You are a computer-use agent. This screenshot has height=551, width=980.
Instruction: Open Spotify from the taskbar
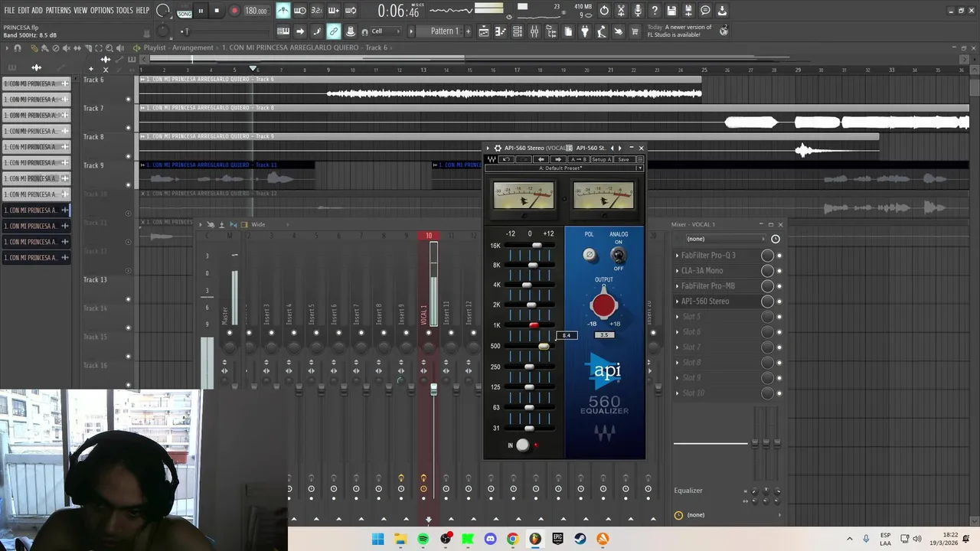[x=423, y=539]
